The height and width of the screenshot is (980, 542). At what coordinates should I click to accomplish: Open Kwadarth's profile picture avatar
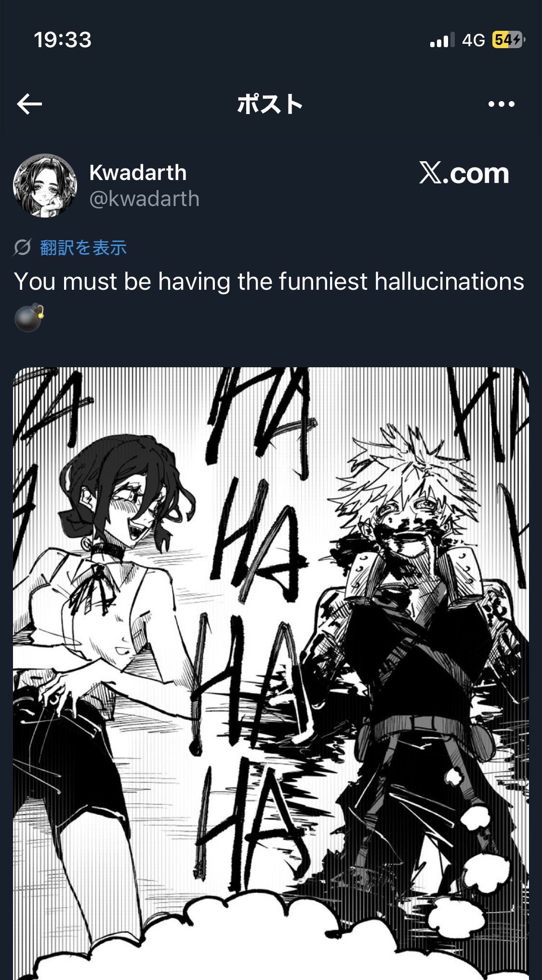pos(45,185)
